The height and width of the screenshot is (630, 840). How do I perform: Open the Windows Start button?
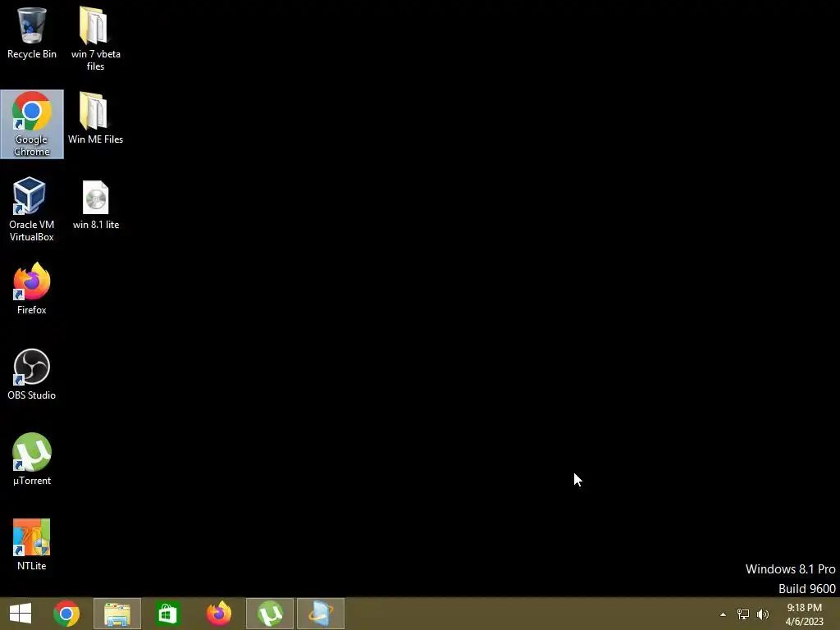tap(21, 614)
